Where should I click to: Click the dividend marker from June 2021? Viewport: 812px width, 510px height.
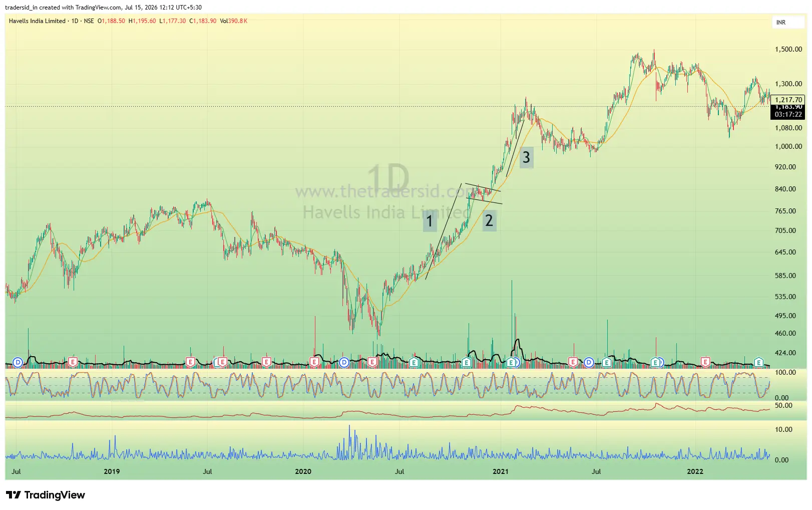tap(589, 362)
